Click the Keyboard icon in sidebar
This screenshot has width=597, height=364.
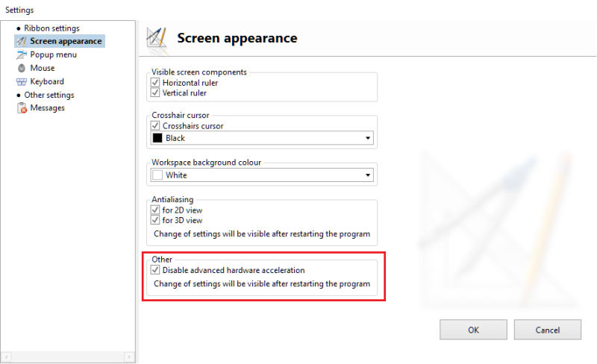click(x=22, y=82)
